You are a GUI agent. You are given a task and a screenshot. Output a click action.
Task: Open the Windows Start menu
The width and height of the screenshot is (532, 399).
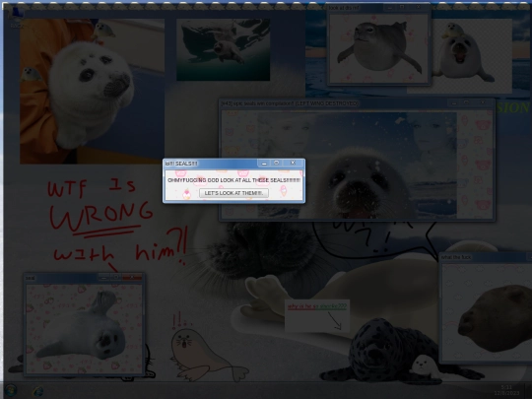tap(11, 391)
